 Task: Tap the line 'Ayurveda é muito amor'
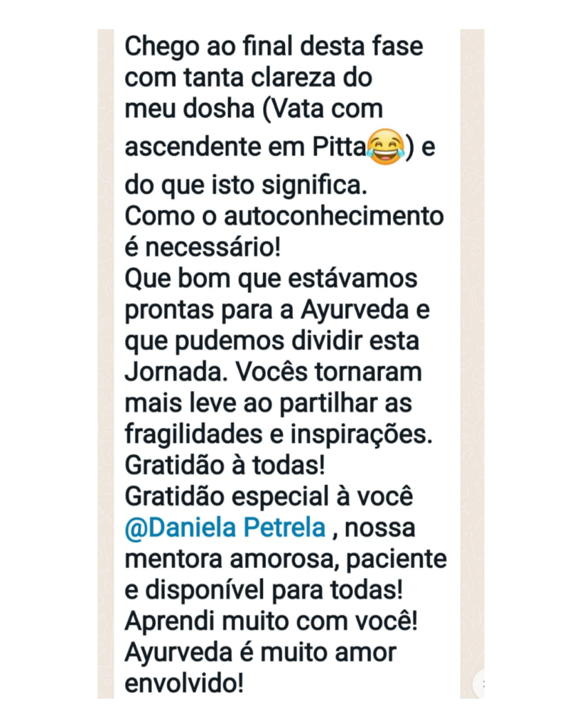260,653
